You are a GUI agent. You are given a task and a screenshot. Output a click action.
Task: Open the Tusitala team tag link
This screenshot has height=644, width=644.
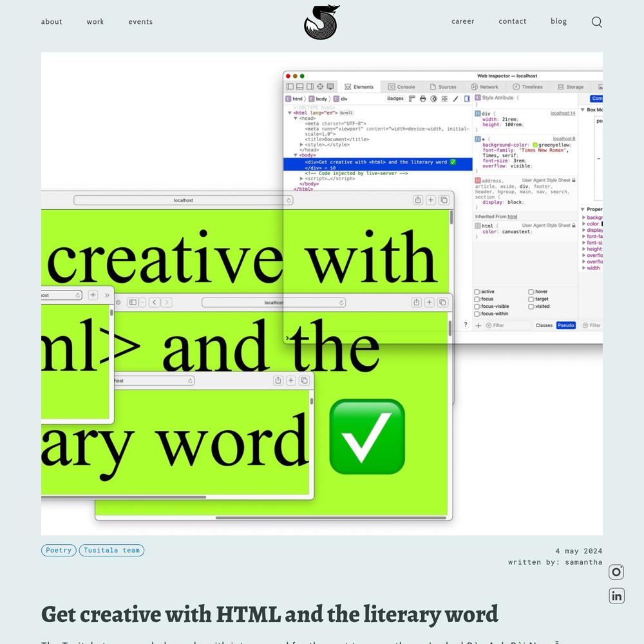coord(111,551)
